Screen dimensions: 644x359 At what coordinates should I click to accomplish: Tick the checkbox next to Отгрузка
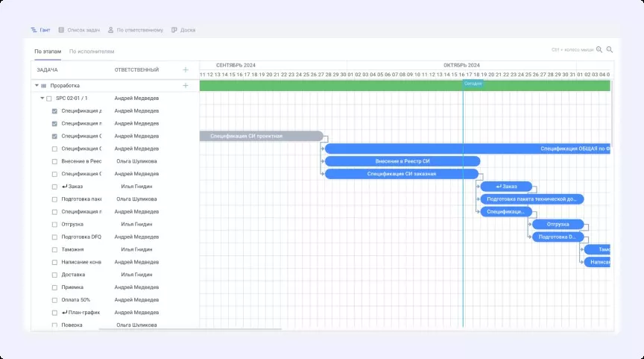click(x=54, y=224)
